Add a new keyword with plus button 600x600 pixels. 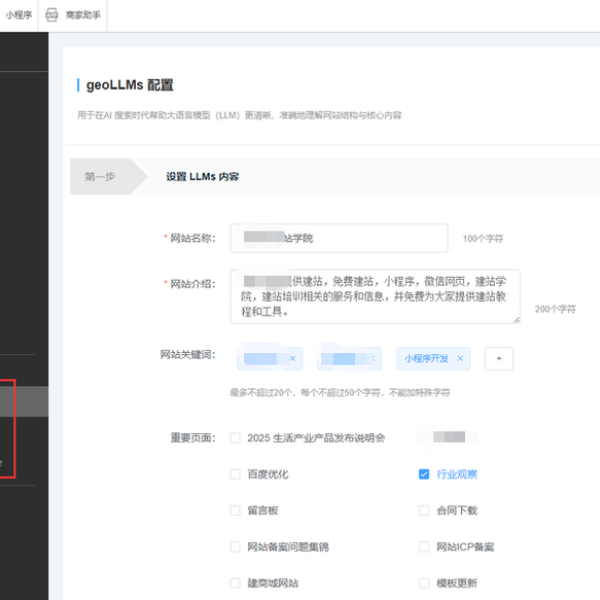tap(498, 358)
